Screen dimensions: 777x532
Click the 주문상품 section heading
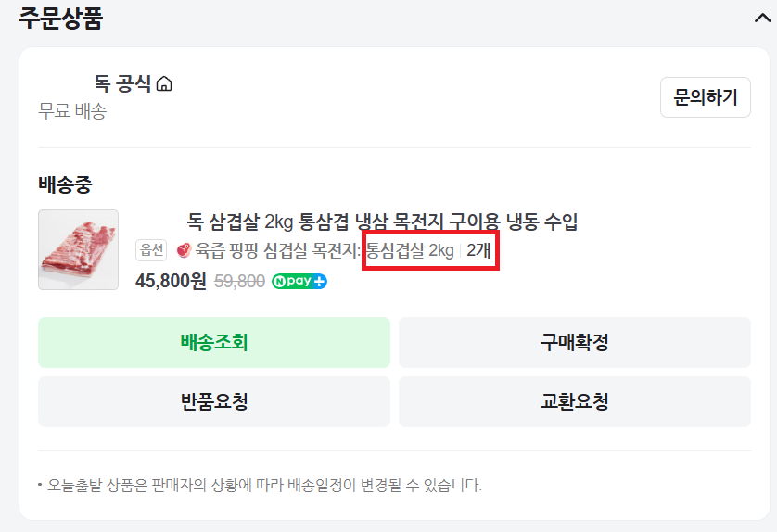(60, 17)
